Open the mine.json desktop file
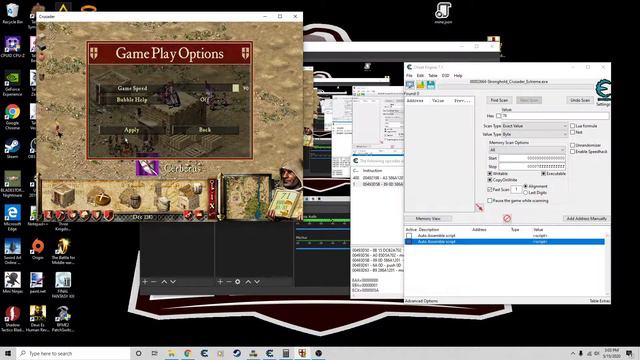 point(443,13)
